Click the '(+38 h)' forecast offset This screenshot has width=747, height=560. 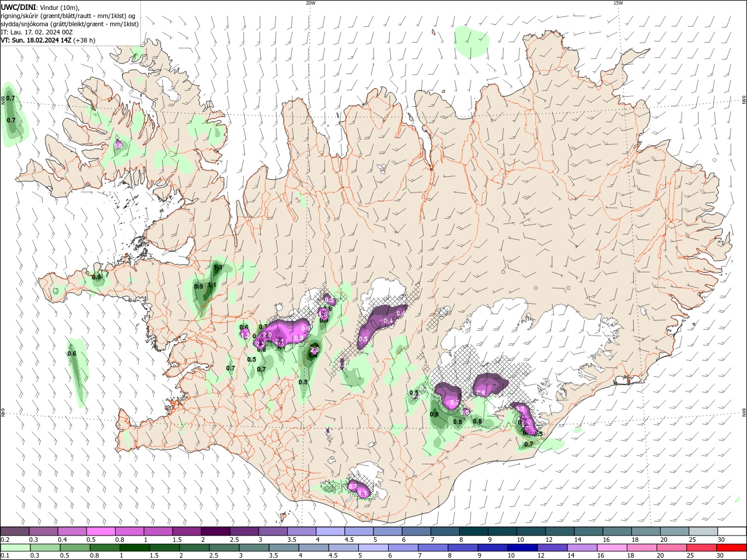[x=85, y=40]
